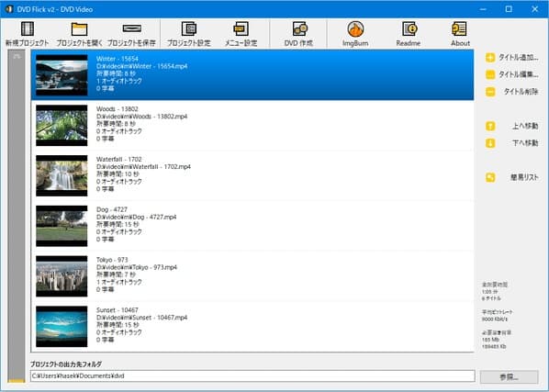The width and height of the screenshot is (549, 392).
Task: Click the title text Waterfall - 1702
Action: coord(119,159)
